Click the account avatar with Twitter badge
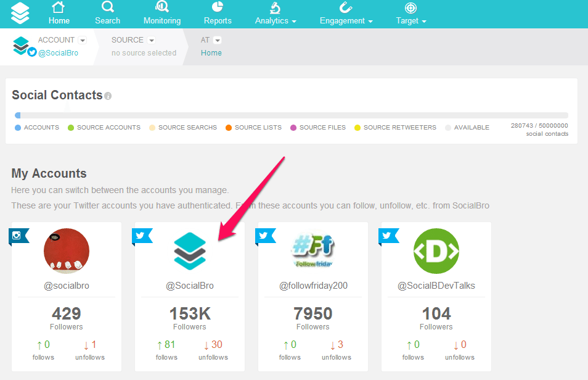This screenshot has width=588, height=380. tap(24, 46)
